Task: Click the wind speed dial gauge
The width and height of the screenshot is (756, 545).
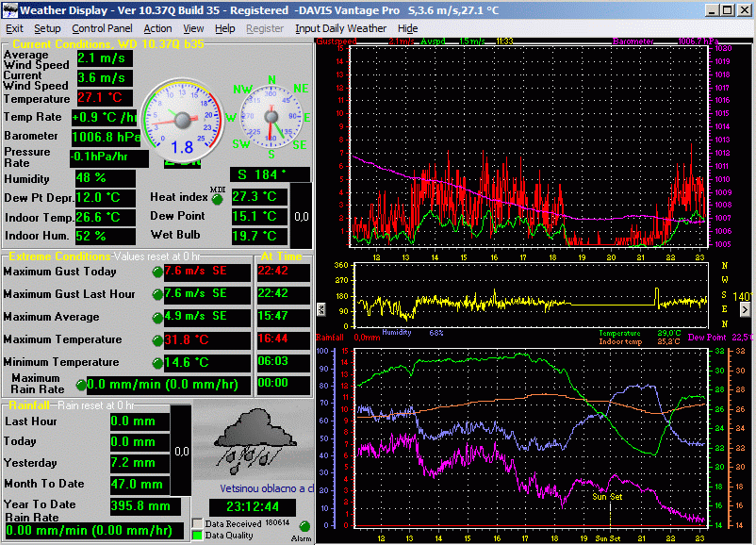Action: pyautogui.click(x=182, y=119)
